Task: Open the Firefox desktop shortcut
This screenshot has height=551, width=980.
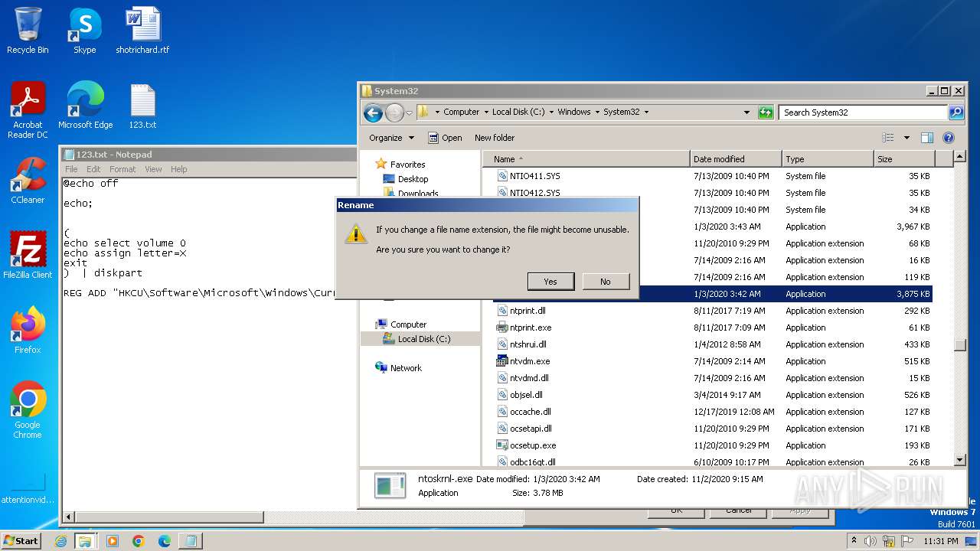Action: click(x=28, y=331)
